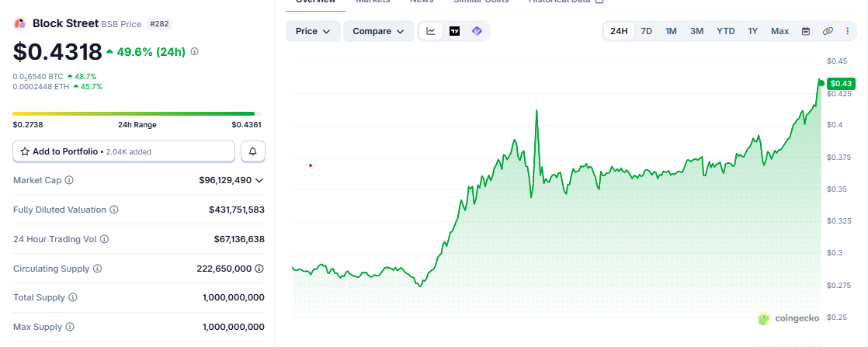
Task: Select the 1Y time range
Action: tap(753, 31)
